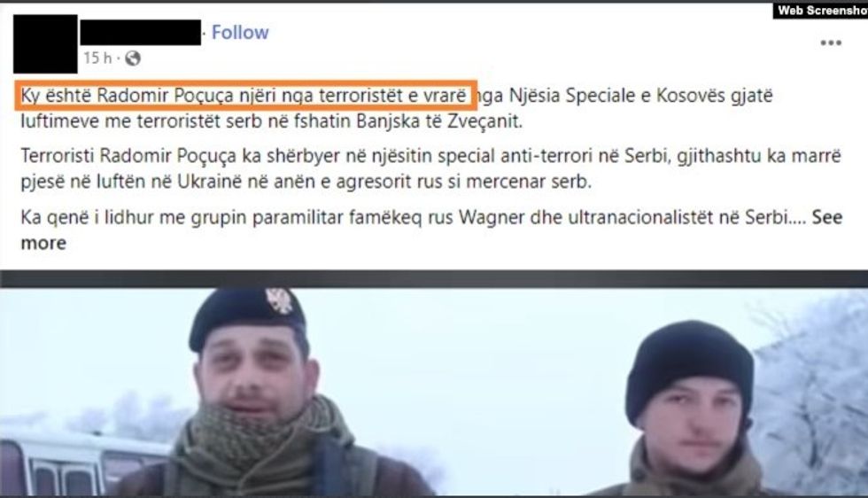This screenshot has width=868, height=498.
Task: Click the paragraph starting Ka qenë i lidhur
Action: (x=431, y=230)
